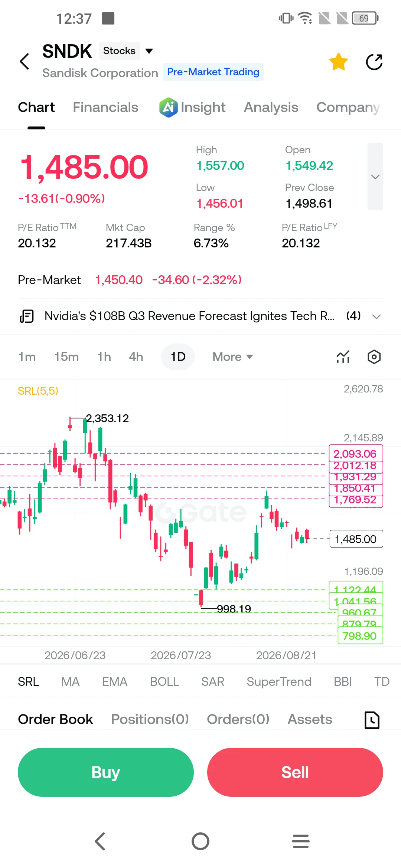Open the Orders(0) tab
401x868 pixels.
click(x=238, y=720)
